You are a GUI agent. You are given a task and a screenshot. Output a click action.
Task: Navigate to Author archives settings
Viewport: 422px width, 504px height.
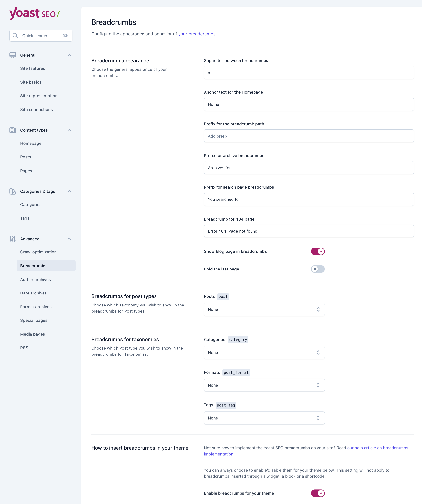coord(35,279)
